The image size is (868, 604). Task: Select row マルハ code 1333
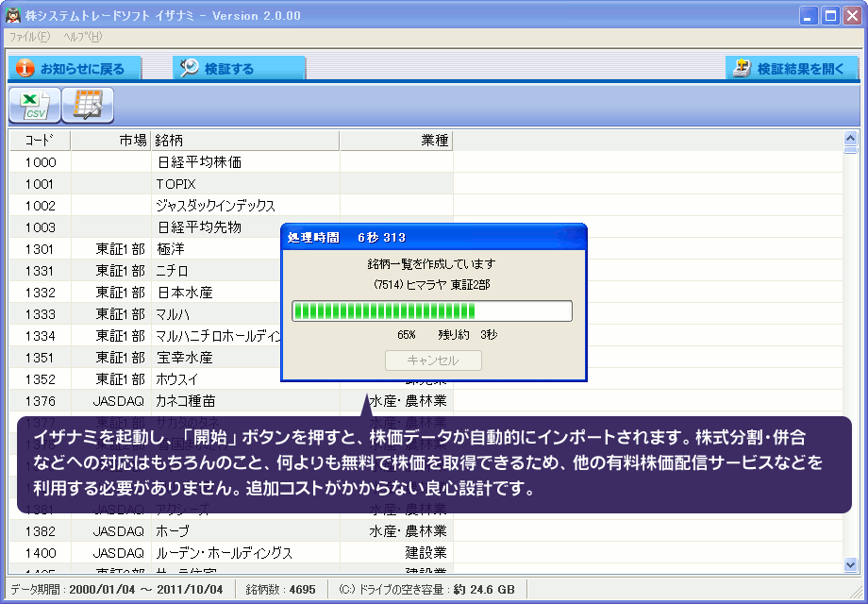(426, 314)
